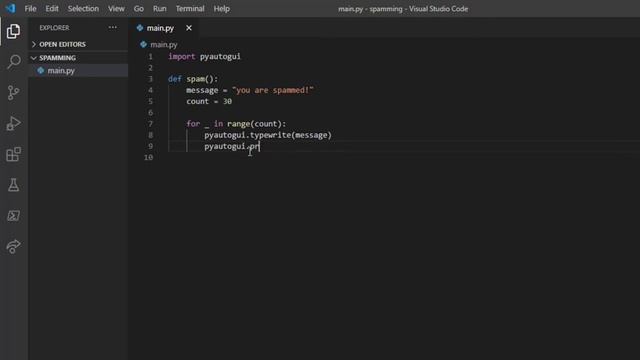Open the Go menu

pos(139,9)
